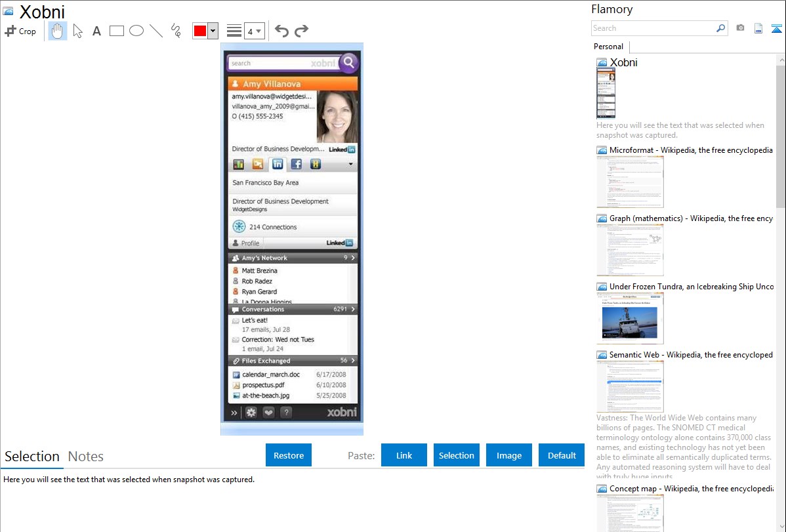Click the question mark help icon
The height and width of the screenshot is (532, 786).
point(286,413)
